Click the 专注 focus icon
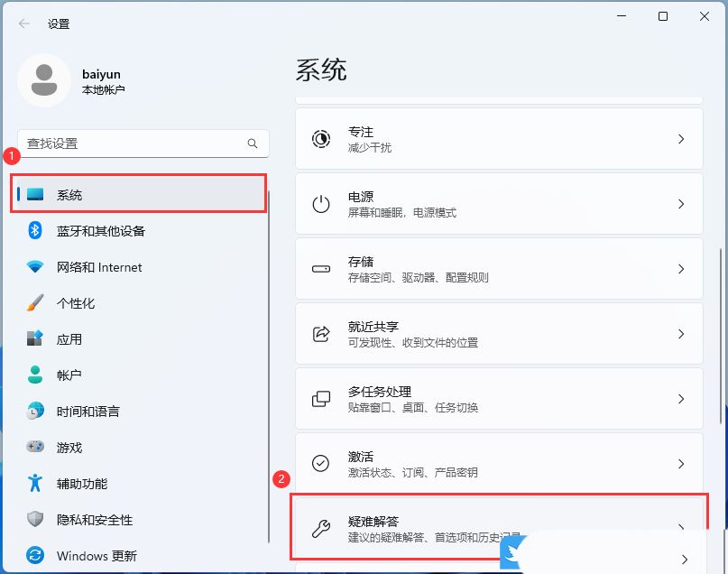 pos(321,139)
